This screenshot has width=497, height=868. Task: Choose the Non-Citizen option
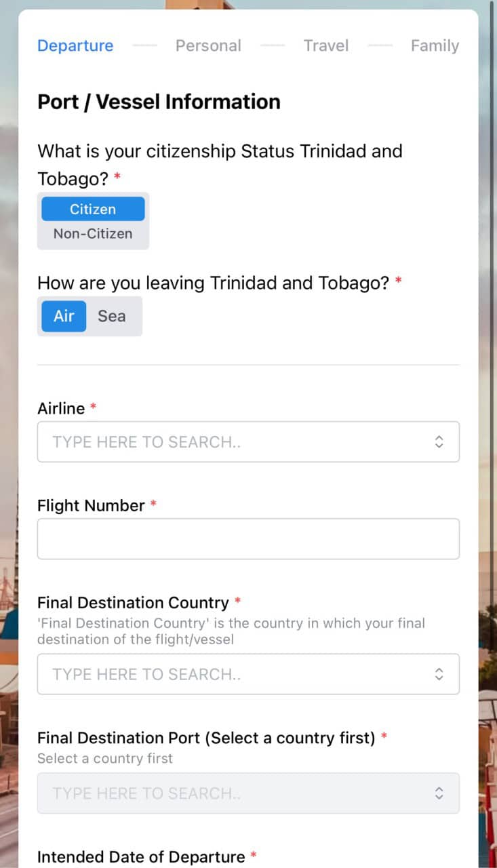(93, 234)
